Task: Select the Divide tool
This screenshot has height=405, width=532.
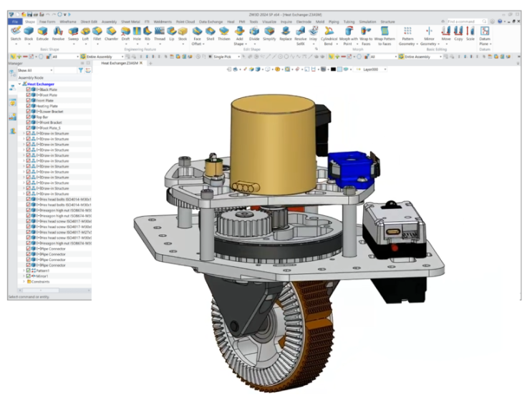Action: [x=254, y=34]
